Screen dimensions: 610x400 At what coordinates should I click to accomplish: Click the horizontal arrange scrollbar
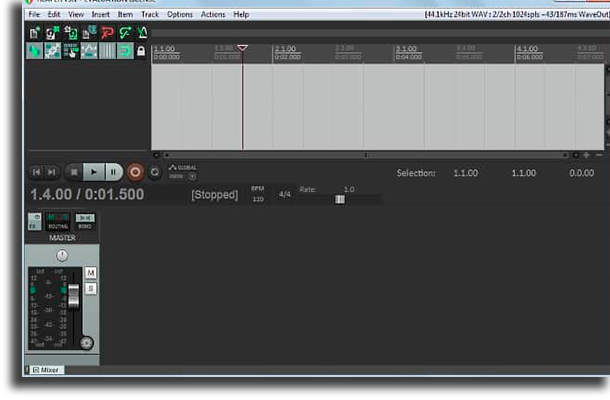click(x=366, y=155)
